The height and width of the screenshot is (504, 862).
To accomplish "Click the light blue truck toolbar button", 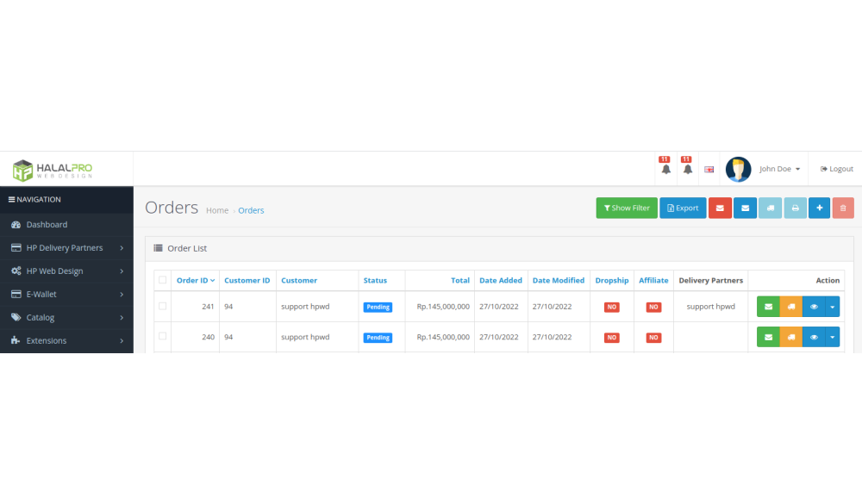I will pos(770,208).
